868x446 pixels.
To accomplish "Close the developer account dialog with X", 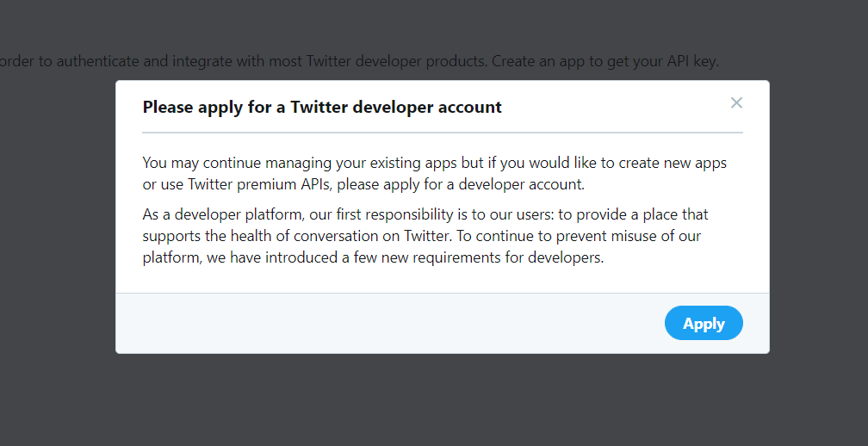I will pyautogui.click(x=735, y=103).
